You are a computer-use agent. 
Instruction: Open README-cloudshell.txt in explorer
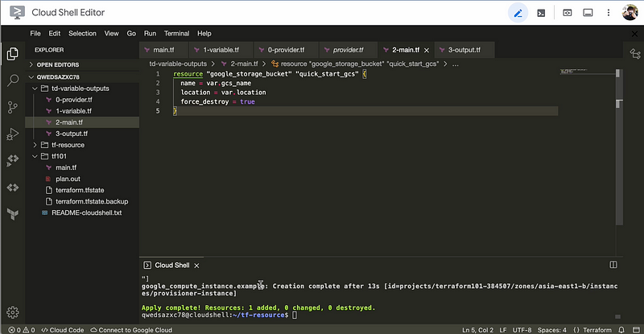82,212
